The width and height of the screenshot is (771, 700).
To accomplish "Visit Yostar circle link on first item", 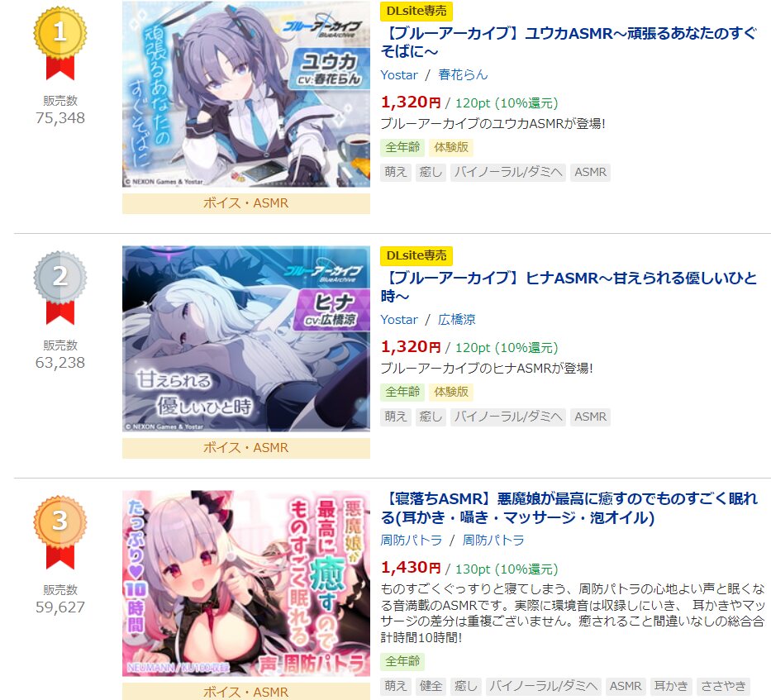I will coord(399,74).
